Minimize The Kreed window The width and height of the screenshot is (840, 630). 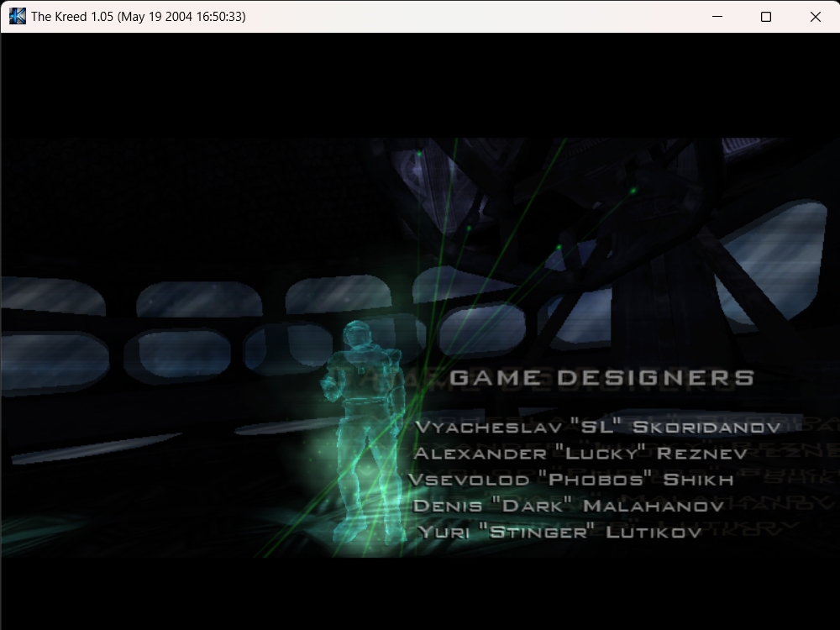click(x=717, y=16)
